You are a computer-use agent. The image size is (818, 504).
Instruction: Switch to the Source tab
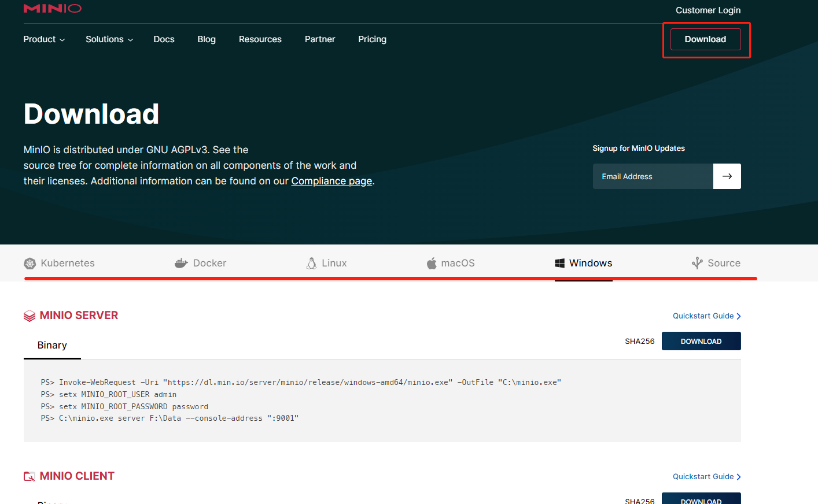716,263
